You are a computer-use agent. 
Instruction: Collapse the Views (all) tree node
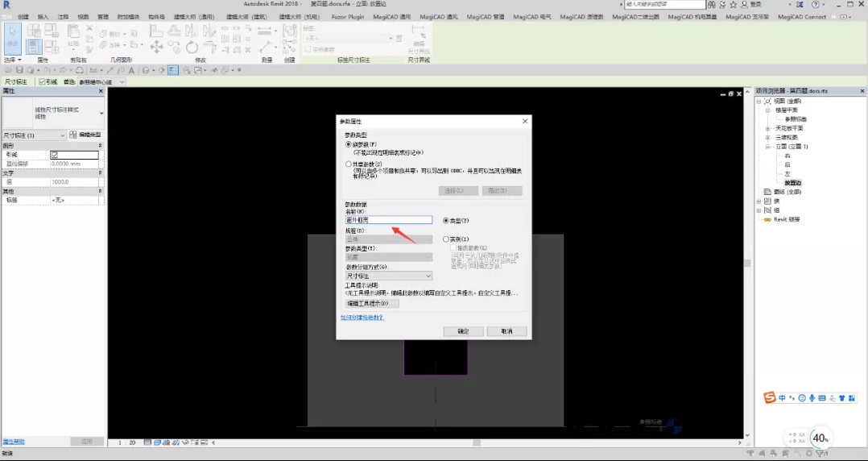[x=759, y=101]
